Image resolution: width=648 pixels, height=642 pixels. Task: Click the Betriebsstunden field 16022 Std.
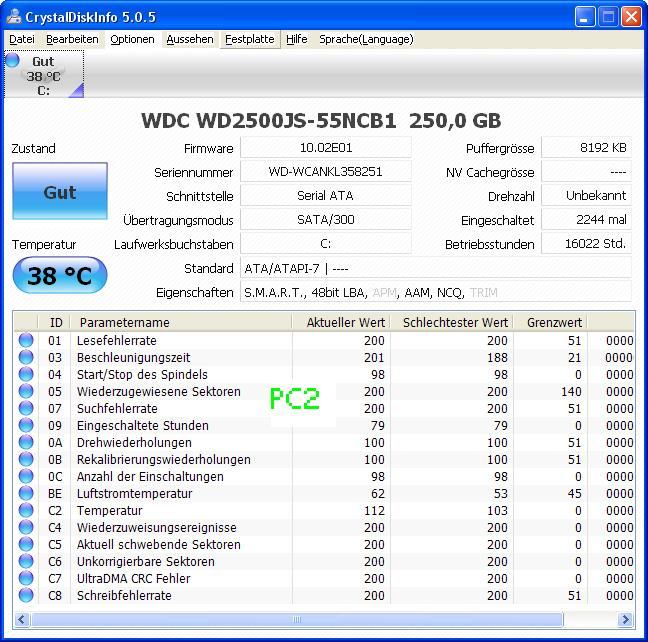click(x=586, y=243)
